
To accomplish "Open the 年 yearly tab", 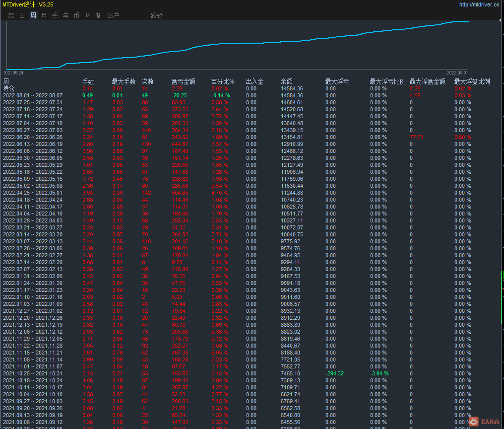I will 66,15.
